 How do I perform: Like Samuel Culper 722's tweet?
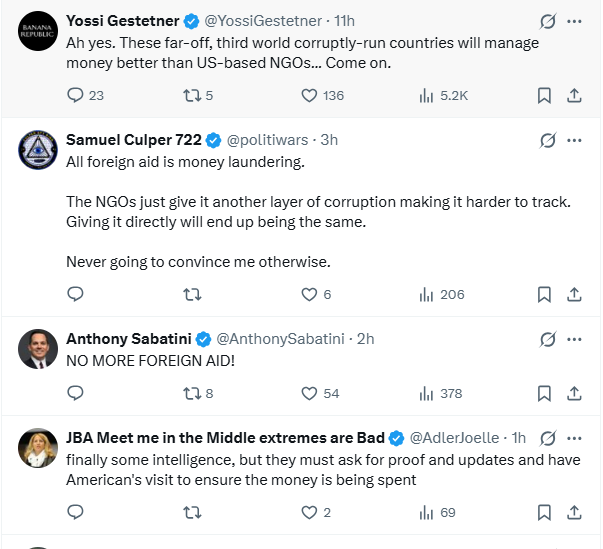pyautogui.click(x=309, y=294)
